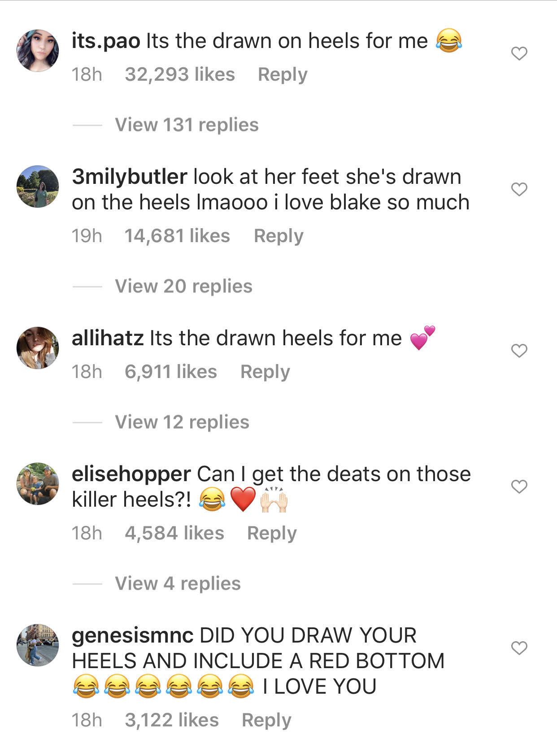
Task: Open the genesismnc username link
Action: 132,636
